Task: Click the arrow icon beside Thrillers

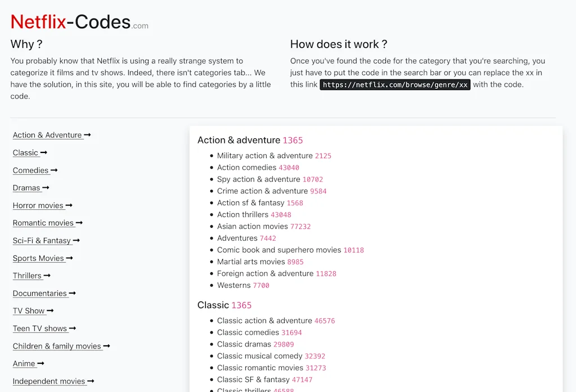Action: pos(47,276)
